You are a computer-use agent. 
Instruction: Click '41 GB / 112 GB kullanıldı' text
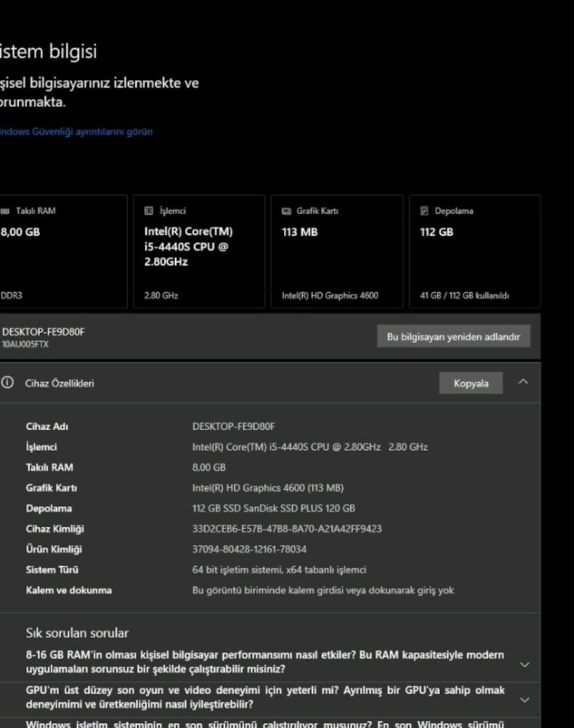coord(465,295)
